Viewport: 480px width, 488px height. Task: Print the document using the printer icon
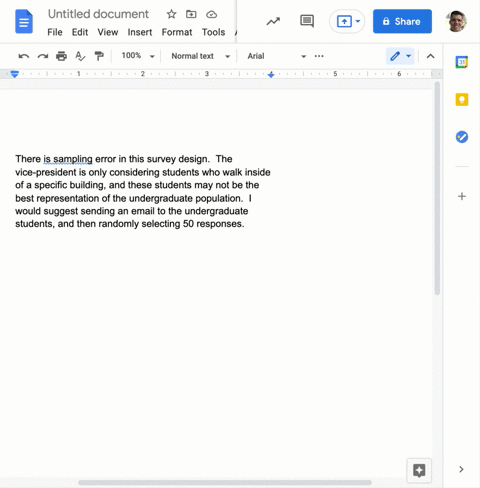point(61,56)
